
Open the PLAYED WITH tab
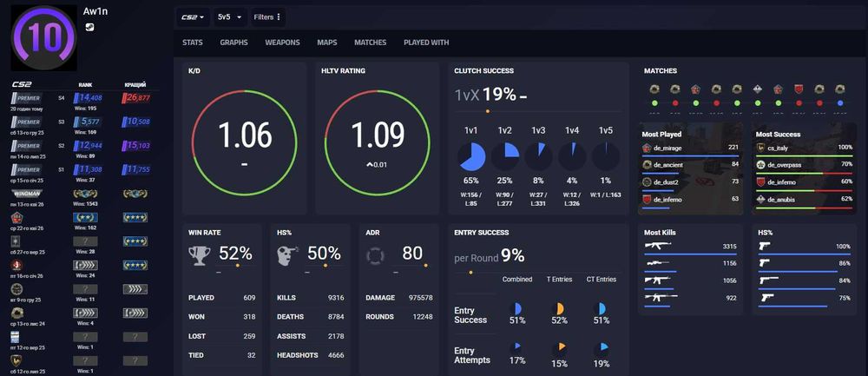point(426,43)
